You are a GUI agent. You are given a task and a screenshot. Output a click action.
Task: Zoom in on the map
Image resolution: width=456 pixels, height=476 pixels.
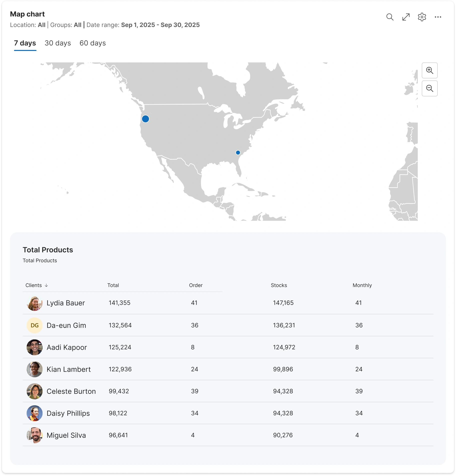[429, 70]
